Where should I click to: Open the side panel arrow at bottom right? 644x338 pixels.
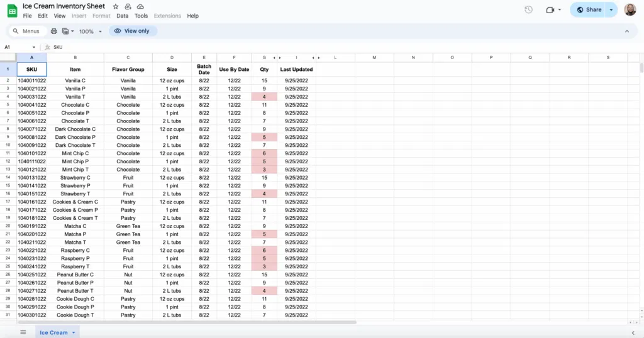tap(633, 333)
